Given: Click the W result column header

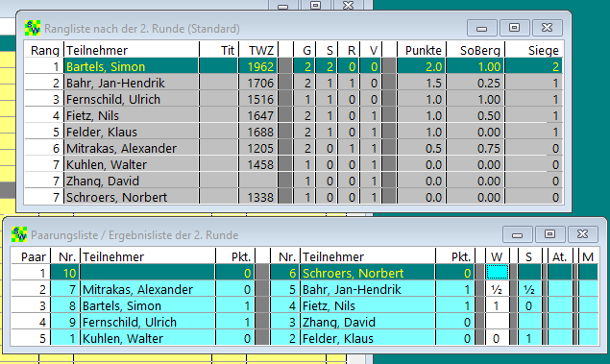Looking at the screenshot, I should (x=497, y=256).
